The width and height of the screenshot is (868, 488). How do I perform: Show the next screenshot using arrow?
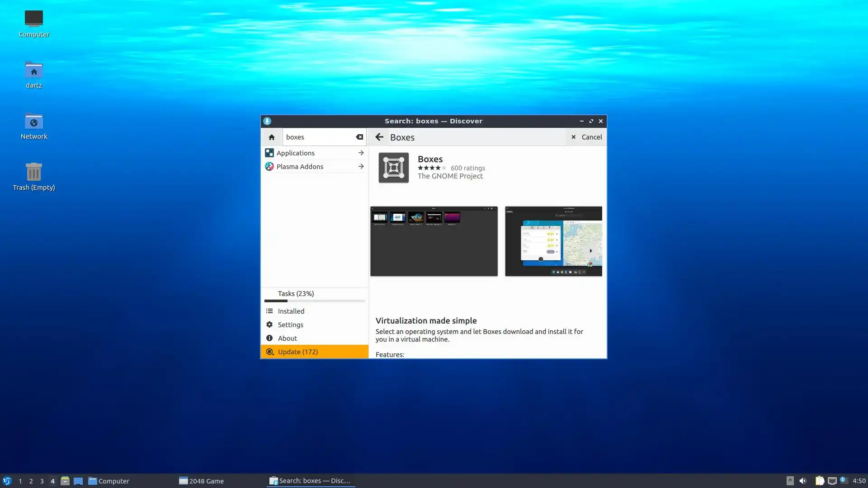(590, 251)
